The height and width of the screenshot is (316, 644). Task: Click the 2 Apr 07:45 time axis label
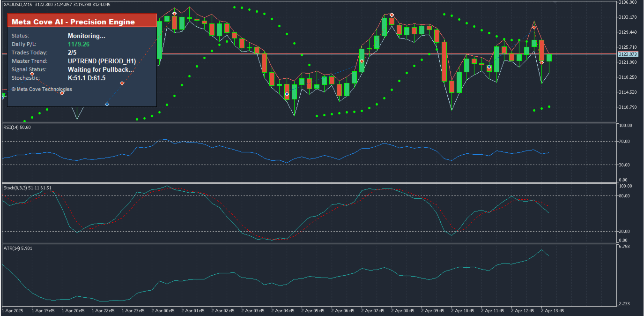click(x=373, y=310)
